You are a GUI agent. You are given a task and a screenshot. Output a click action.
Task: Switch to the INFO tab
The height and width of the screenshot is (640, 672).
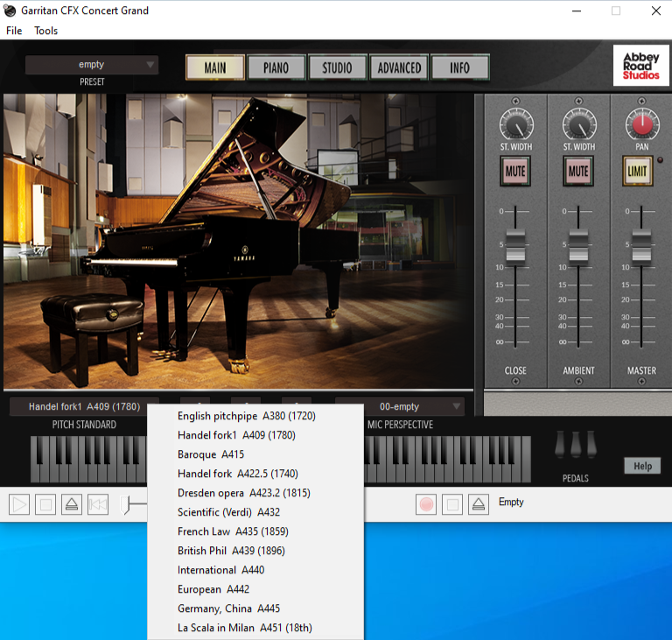pos(460,67)
